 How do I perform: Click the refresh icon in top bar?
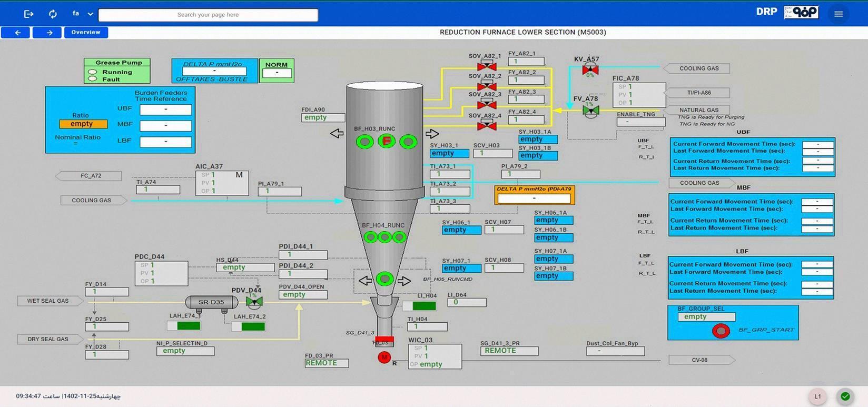click(53, 14)
